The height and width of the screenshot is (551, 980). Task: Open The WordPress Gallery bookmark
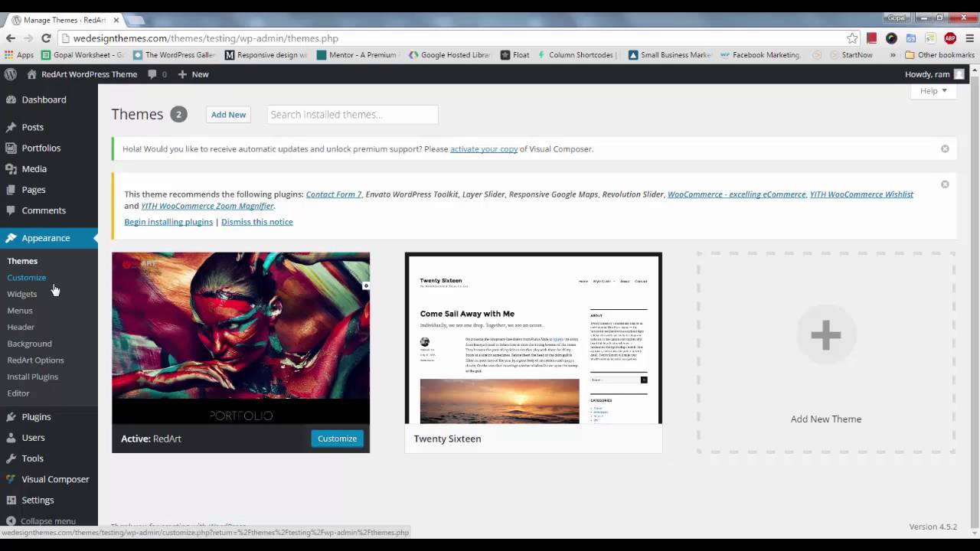[174, 55]
